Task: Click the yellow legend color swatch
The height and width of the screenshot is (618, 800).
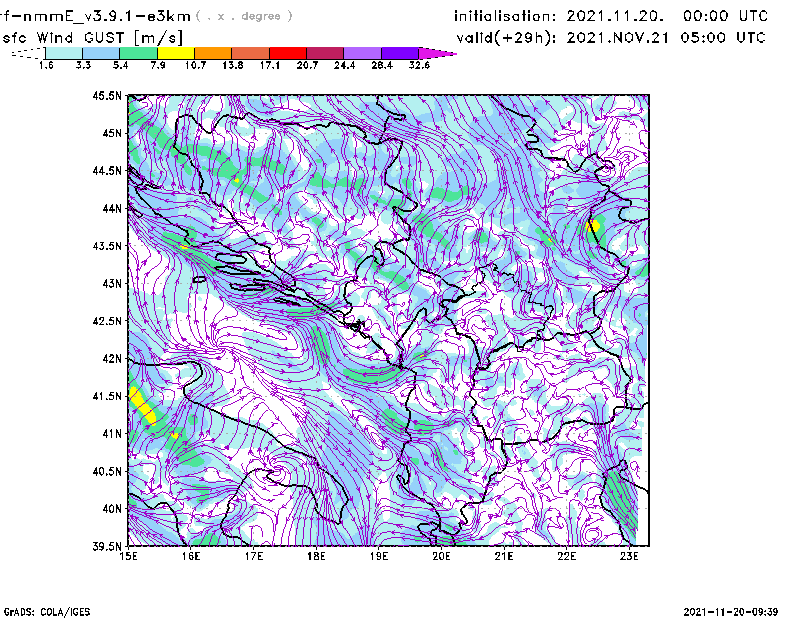Action: [x=176, y=53]
